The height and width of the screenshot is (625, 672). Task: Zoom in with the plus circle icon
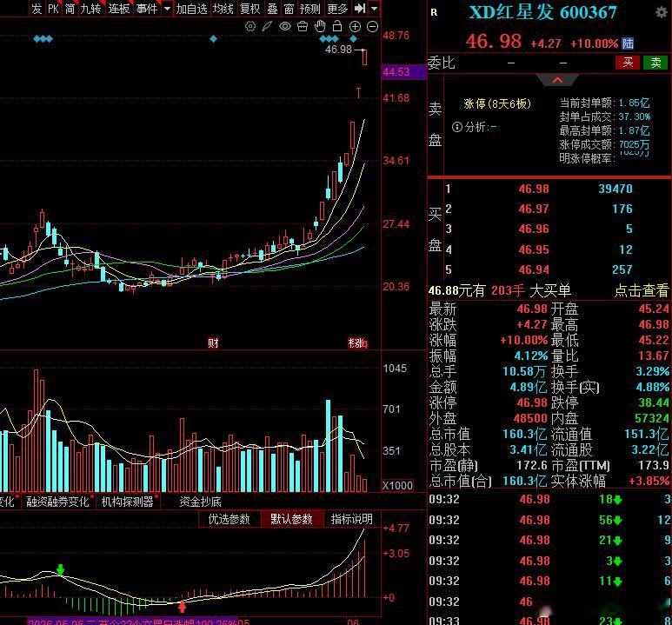(x=355, y=27)
